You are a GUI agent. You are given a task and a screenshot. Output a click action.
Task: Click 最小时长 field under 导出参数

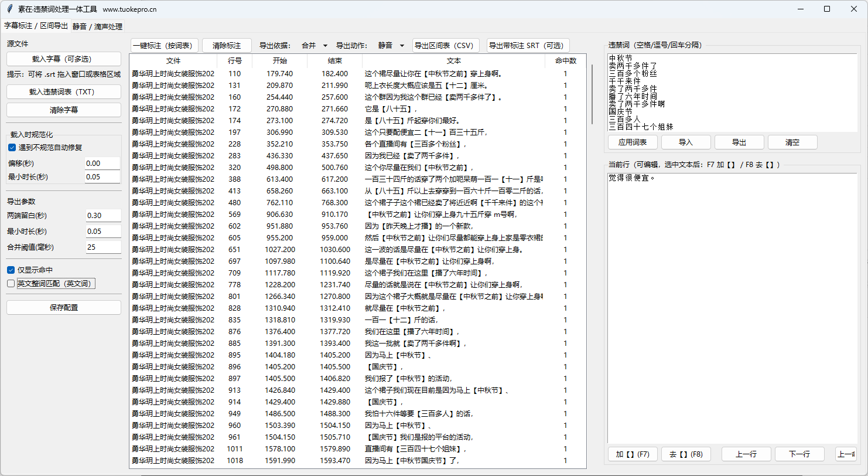[103, 232]
